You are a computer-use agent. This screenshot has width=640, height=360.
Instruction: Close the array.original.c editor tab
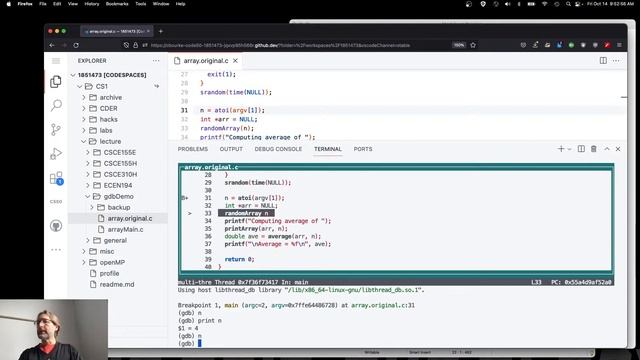236,61
